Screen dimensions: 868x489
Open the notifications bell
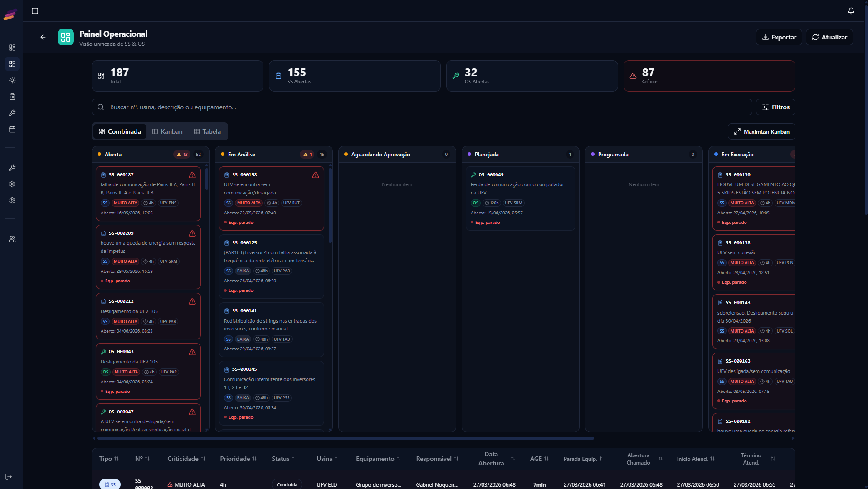851,11
